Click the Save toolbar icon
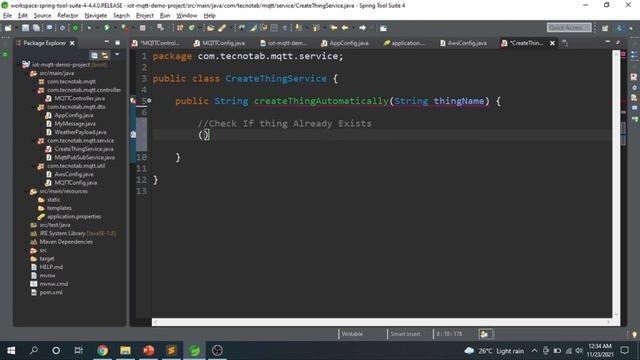The width and height of the screenshot is (640, 360). click(25, 28)
